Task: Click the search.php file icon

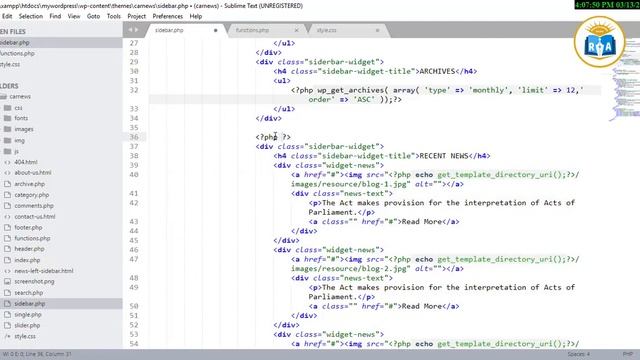Action: 7,293
